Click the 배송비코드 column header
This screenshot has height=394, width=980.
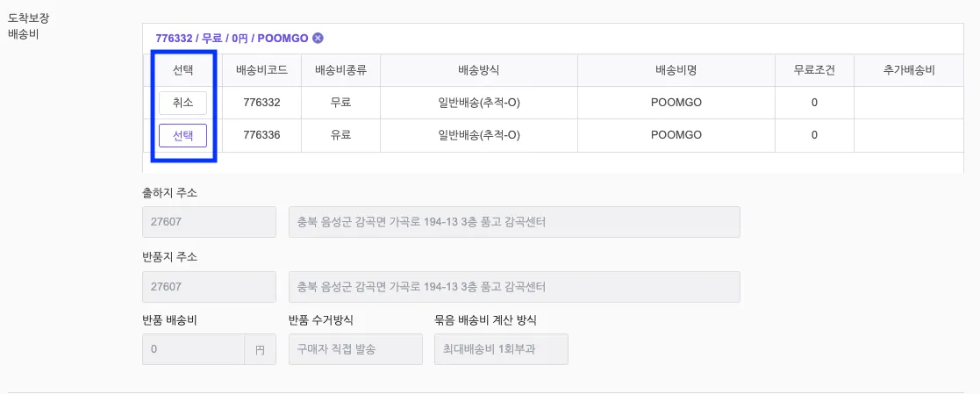pyautogui.click(x=261, y=70)
